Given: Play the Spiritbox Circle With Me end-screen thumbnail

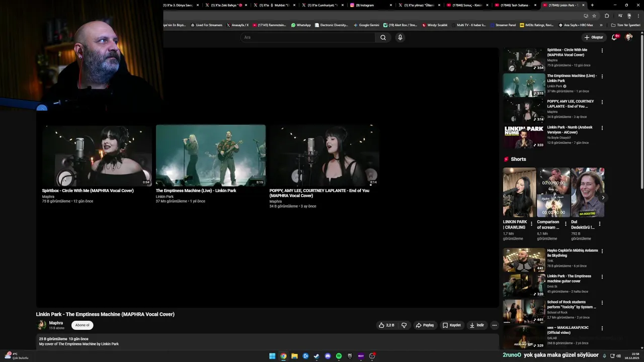Looking at the screenshot, I should tap(97, 155).
